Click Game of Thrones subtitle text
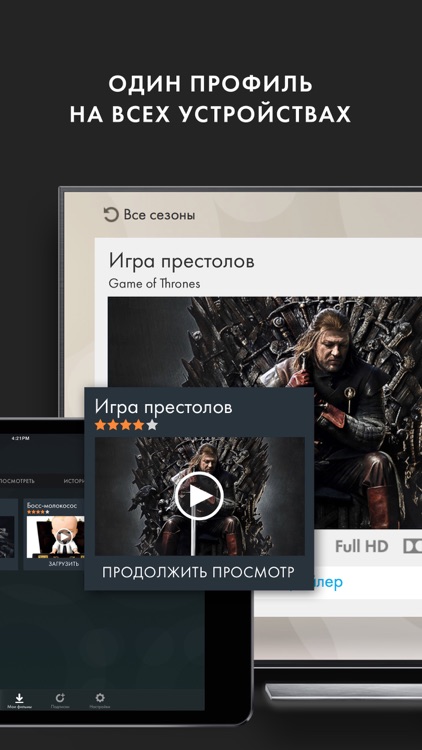Viewport: 422px width, 750px height. (x=154, y=283)
